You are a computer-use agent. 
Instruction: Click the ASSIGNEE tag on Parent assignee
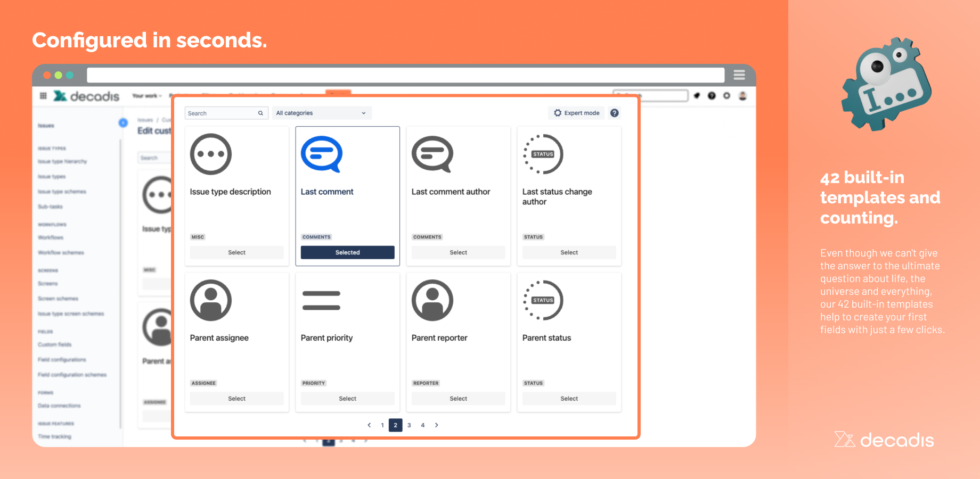(203, 383)
